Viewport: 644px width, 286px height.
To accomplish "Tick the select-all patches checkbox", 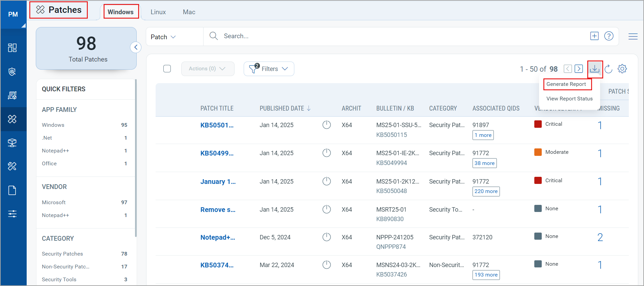I will tap(167, 69).
